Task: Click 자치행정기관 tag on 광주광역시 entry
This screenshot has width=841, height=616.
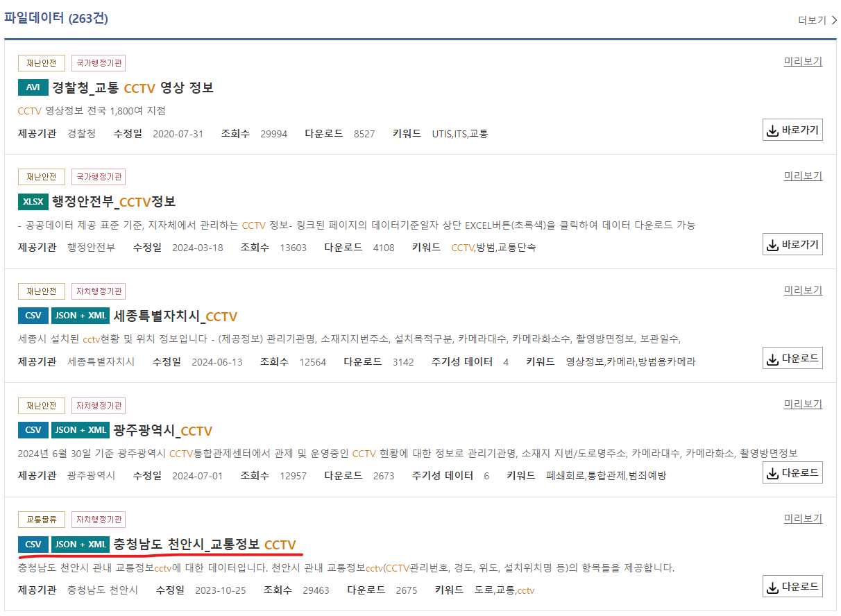Action: (99, 406)
